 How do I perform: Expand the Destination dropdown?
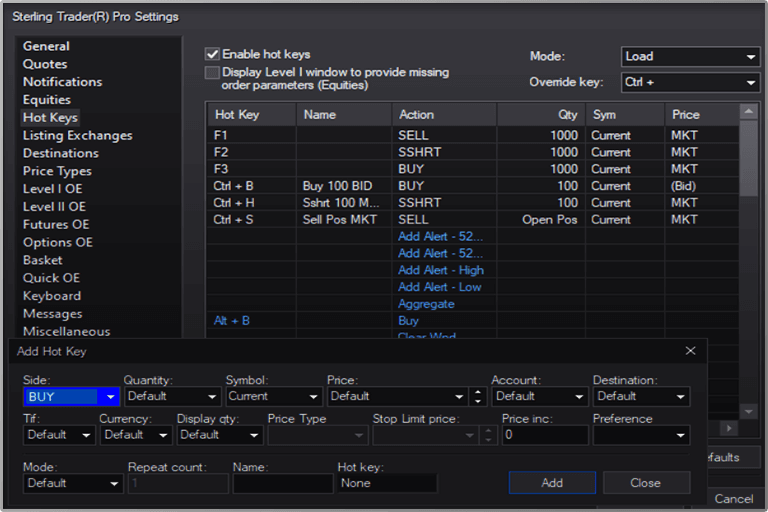641,396
